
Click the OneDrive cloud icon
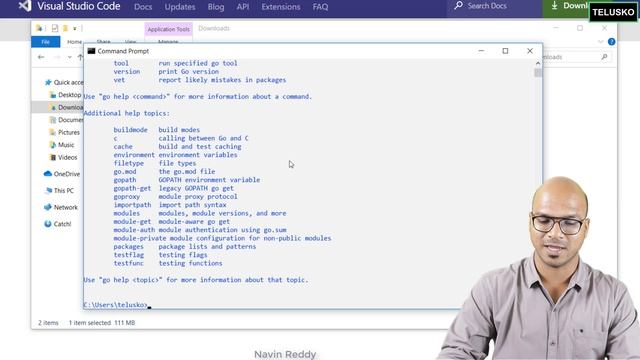[48, 173]
